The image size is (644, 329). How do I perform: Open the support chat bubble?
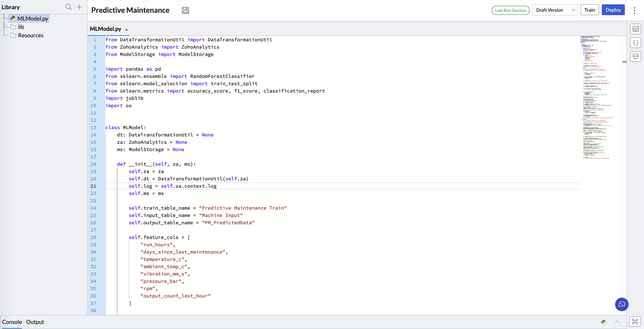[622, 304]
